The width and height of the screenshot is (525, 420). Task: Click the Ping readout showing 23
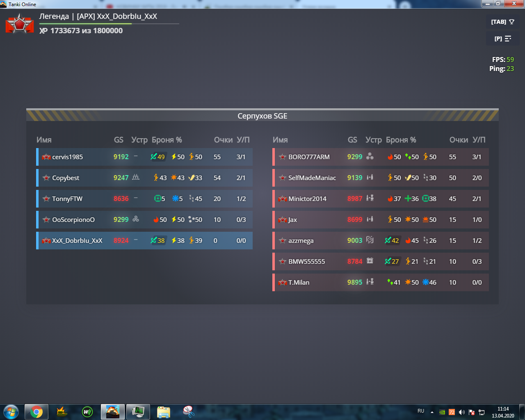[502, 68]
